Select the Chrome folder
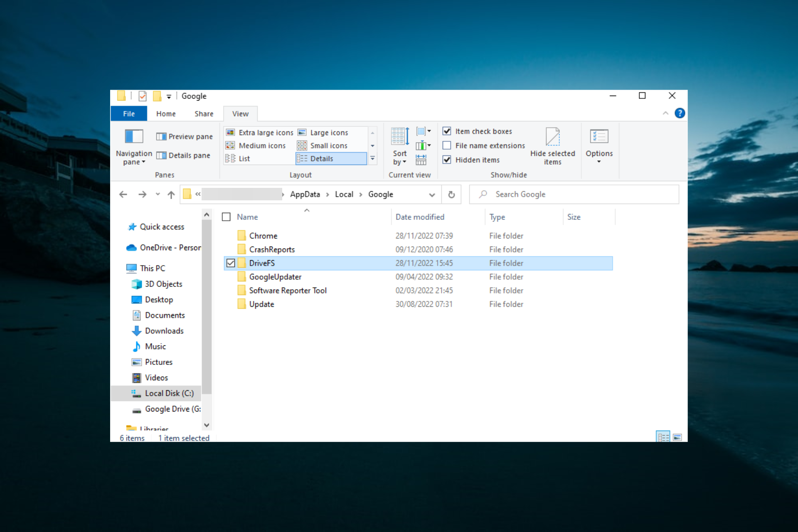 pyautogui.click(x=418, y=236)
